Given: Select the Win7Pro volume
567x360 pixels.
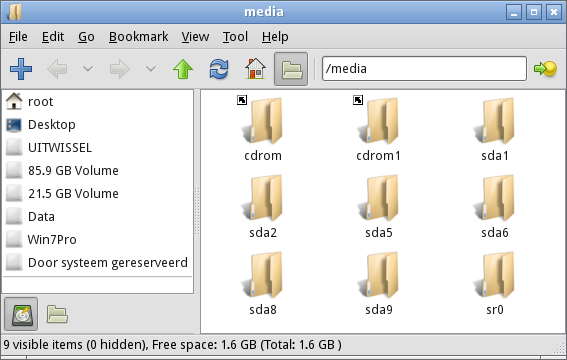Looking at the screenshot, I should [x=98, y=240].
